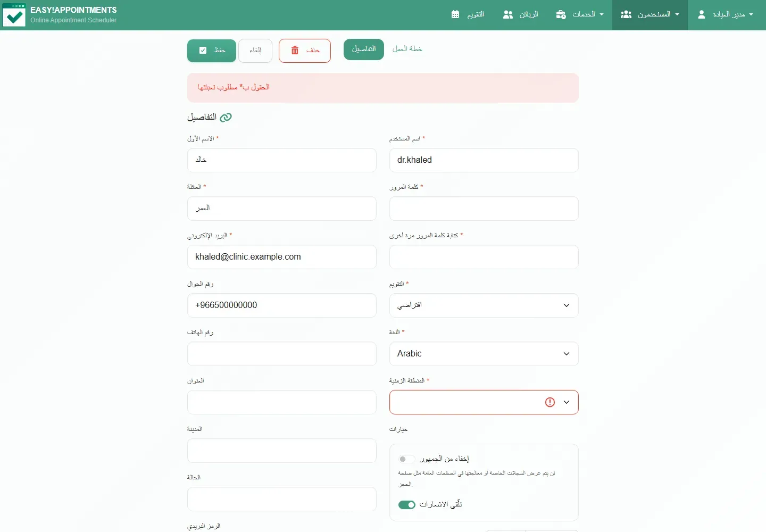Click the حذف delete button
Image resolution: width=766 pixels, height=532 pixels.
[x=305, y=51]
